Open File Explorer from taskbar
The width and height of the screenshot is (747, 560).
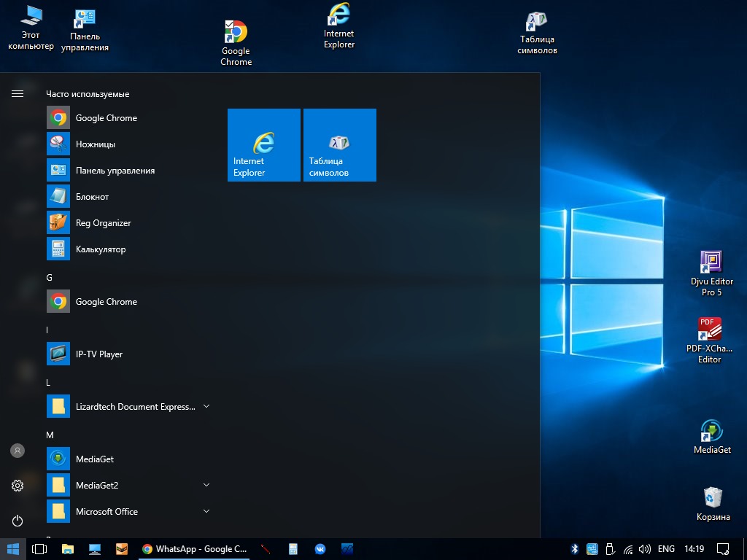[68, 549]
